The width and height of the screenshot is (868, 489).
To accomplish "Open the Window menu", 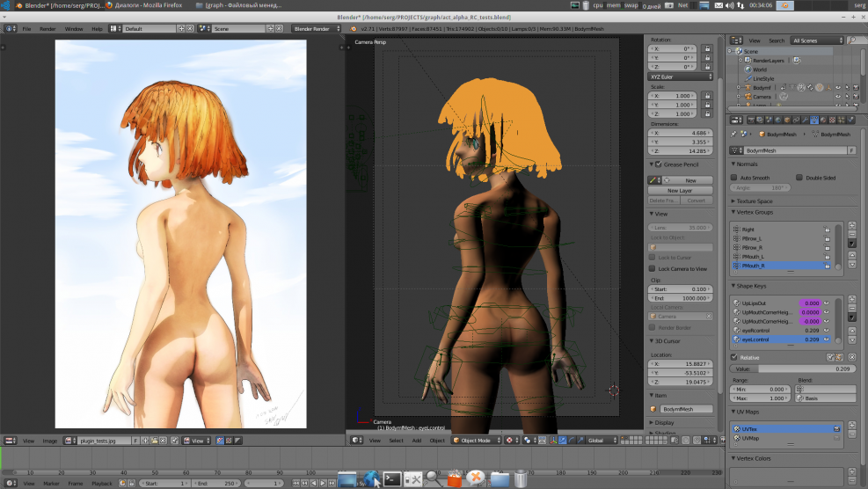I will [x=74, y=29].
